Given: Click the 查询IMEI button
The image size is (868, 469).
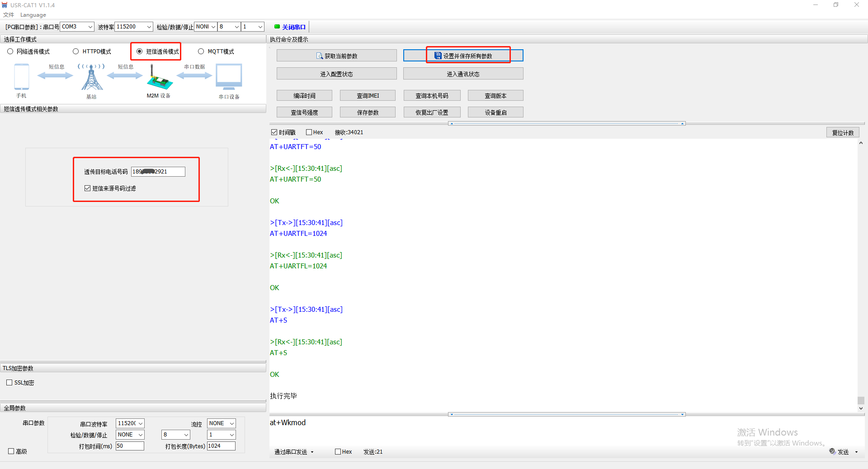Looking at the screenshot, I should point(368,96).
